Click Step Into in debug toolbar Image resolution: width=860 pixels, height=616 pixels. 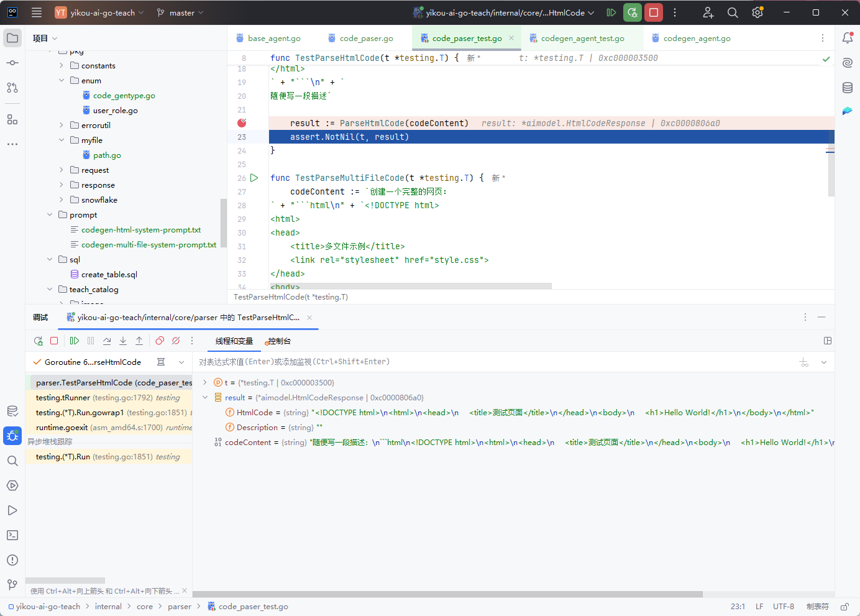click(x=123, y=341)
